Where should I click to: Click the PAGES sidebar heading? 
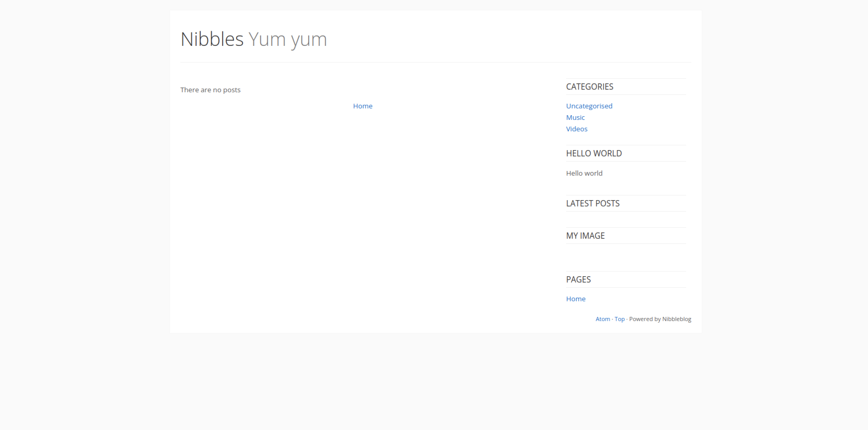(578, 280)
